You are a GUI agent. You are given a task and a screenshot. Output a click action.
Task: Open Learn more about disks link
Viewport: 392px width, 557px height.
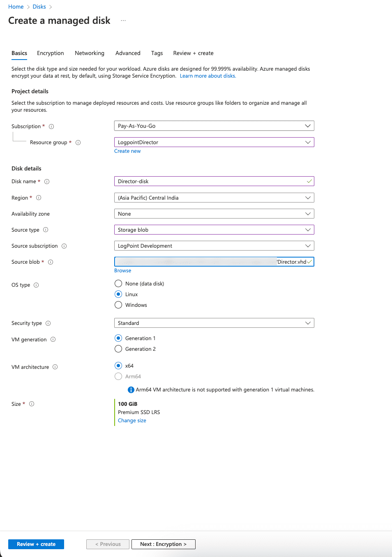coord(208,76)
